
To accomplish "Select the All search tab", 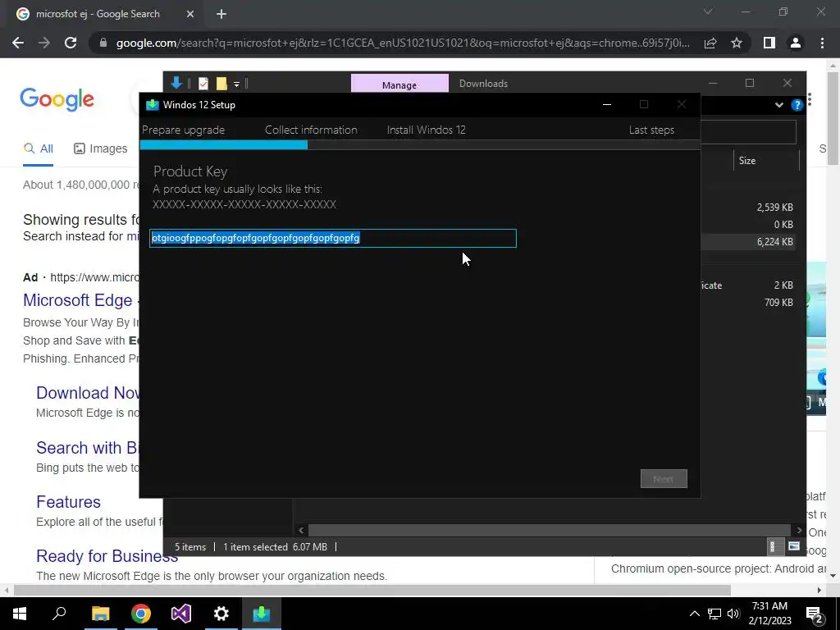I will [38, 148].
